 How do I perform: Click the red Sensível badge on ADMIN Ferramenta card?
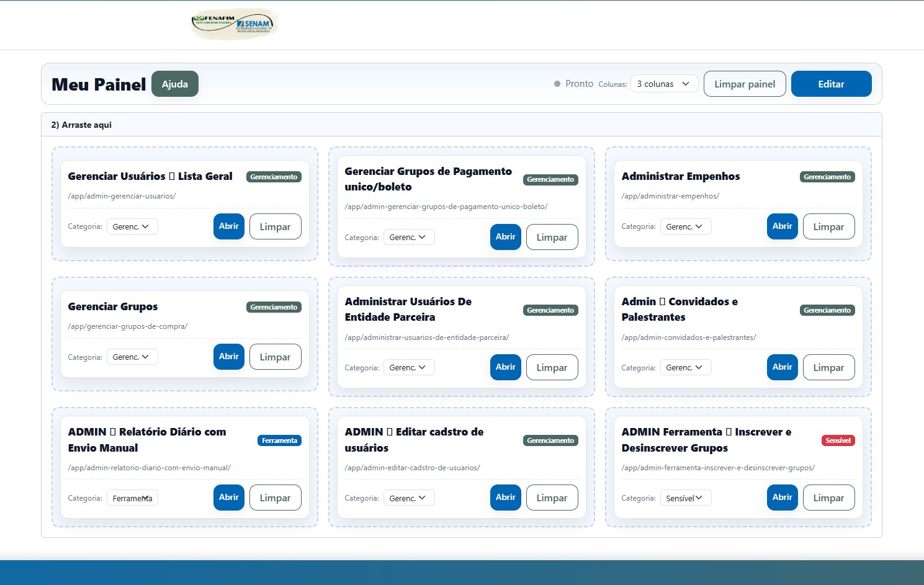(838, 440)
